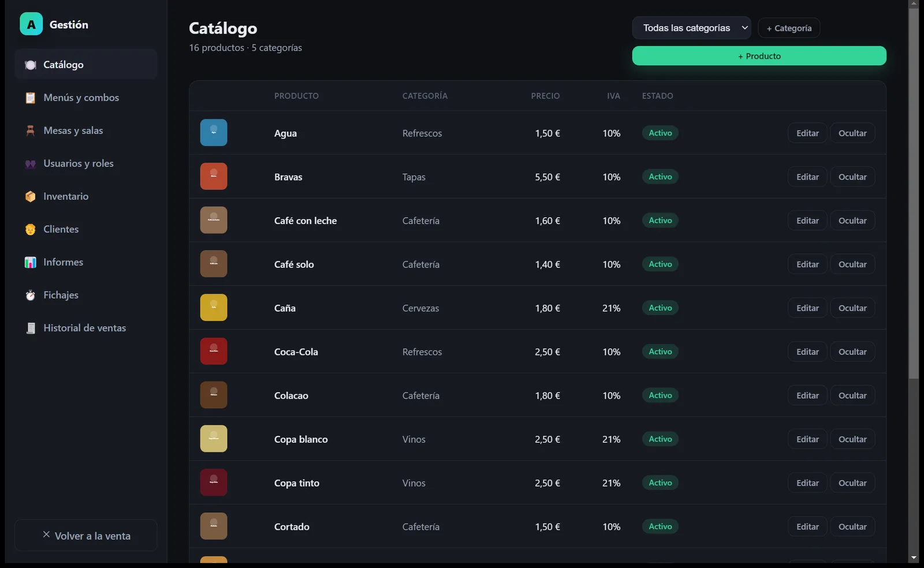Click the + Categoría button
This screenshot has height=568, width=924.
[789, 28]
